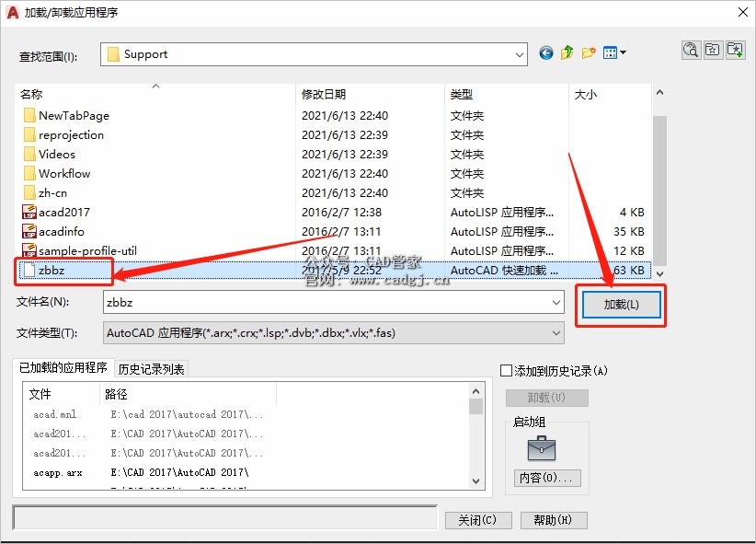Close the dialog with X button
The image size is (756, 544).
pos(743,12)
